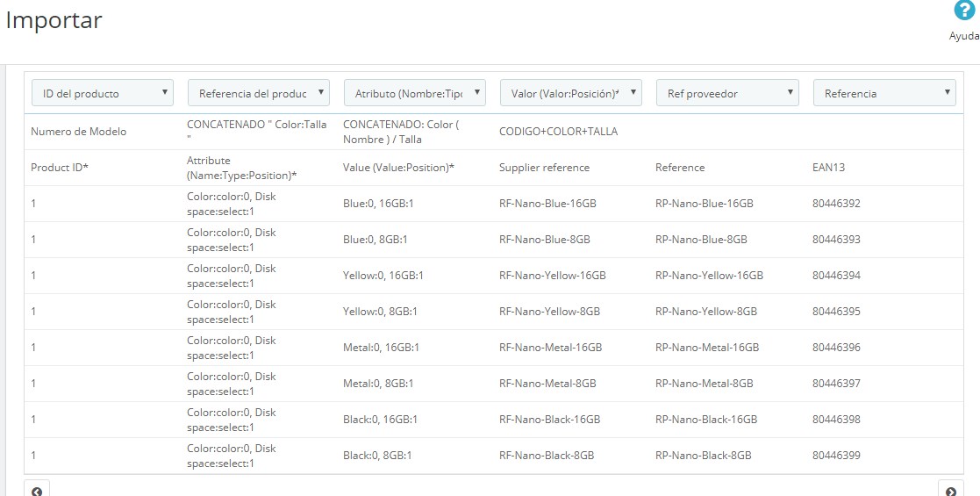Click the Ayuda help question mark icon
Screen dimensions: 980x496
coord(963,11)
